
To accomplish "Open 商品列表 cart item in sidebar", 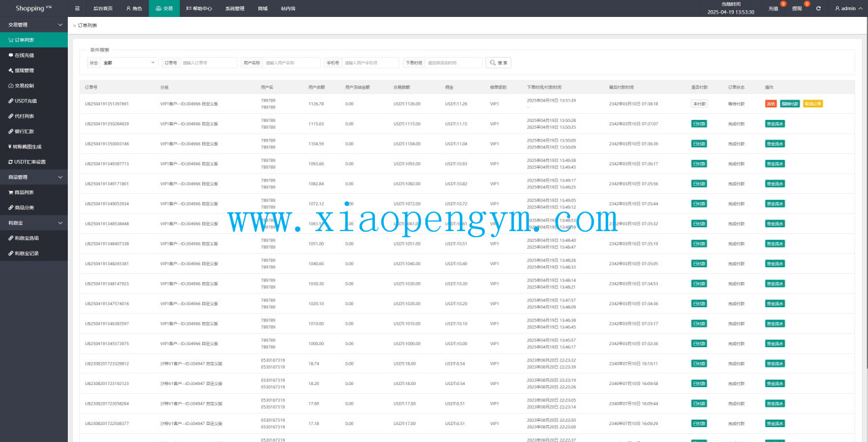I will pyautogui.click(x=34, y=193).
